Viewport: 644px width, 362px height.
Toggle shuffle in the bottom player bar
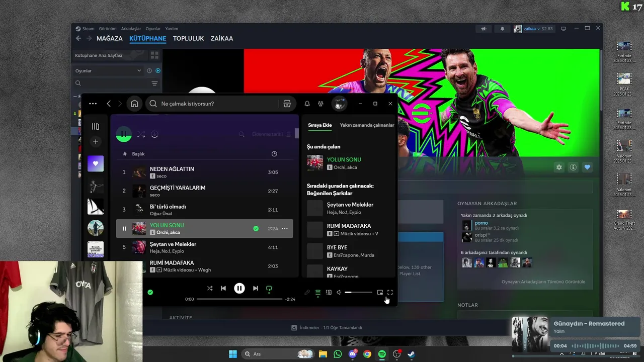pyautogui.click(x=210, y=289)
